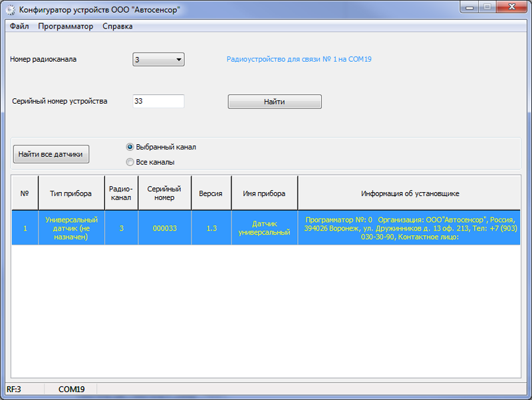Open the Программатор menu
Screen dimensions: 532x400
click(x=65, y=27)
